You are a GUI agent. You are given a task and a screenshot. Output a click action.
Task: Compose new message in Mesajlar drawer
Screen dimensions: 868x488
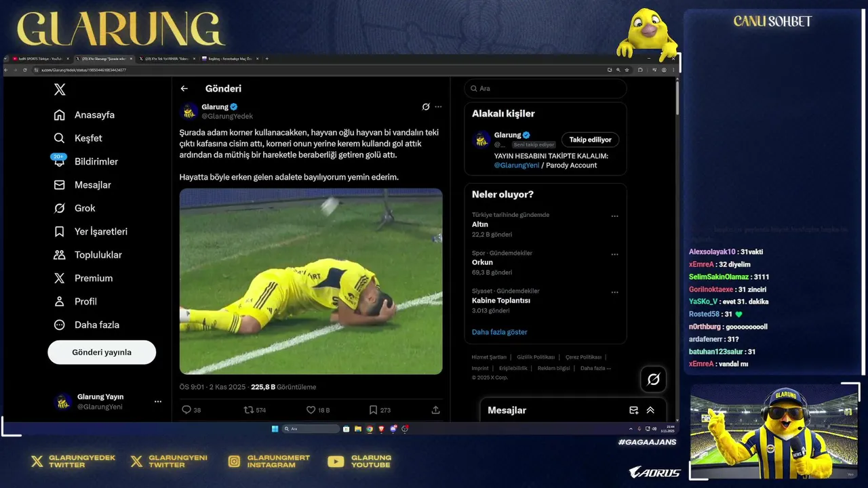click(633, 410)
